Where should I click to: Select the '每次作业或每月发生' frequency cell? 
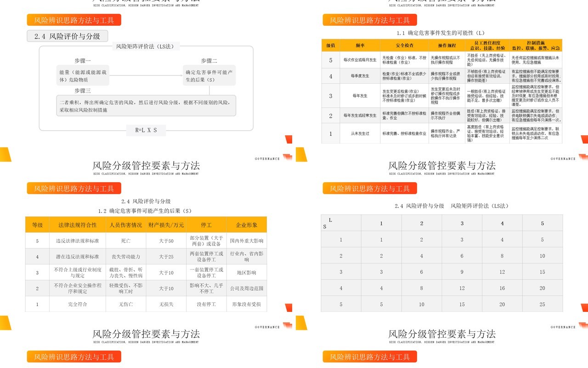(360, 60)
